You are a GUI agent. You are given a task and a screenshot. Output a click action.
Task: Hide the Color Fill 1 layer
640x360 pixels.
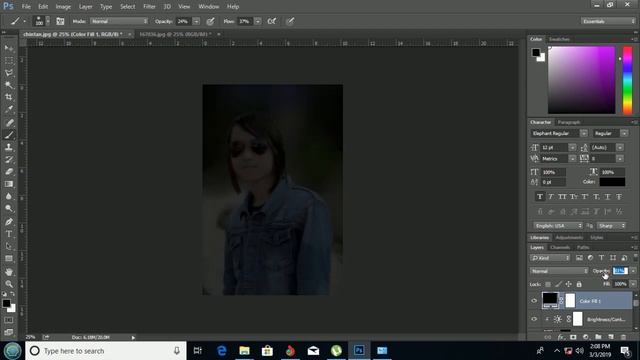point(534,301)
